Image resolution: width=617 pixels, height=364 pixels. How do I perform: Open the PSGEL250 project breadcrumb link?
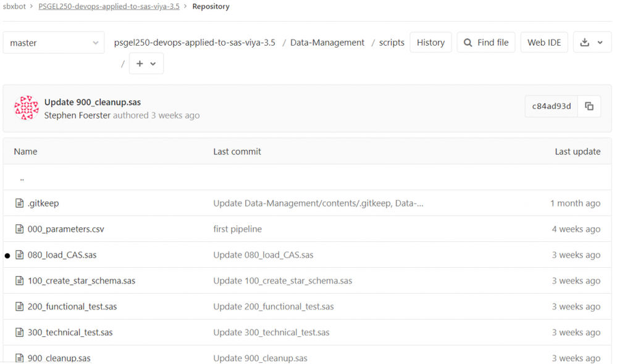109,6
